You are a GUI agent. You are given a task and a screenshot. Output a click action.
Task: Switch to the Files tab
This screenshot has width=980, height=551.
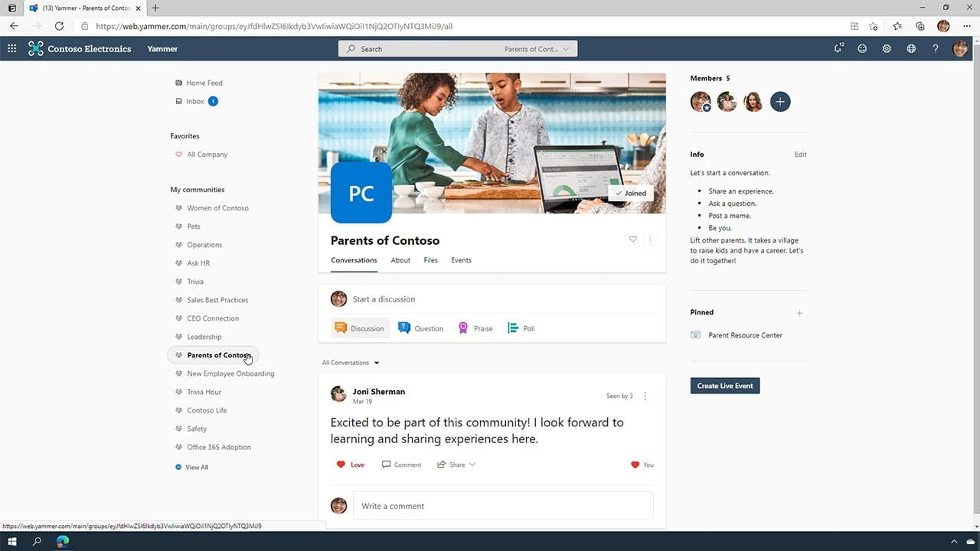point(430,260)
